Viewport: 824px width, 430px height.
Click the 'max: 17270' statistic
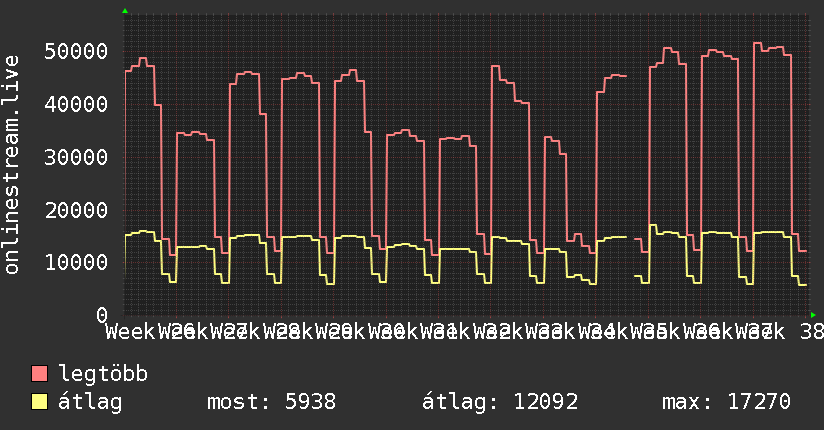coord(726,402)
